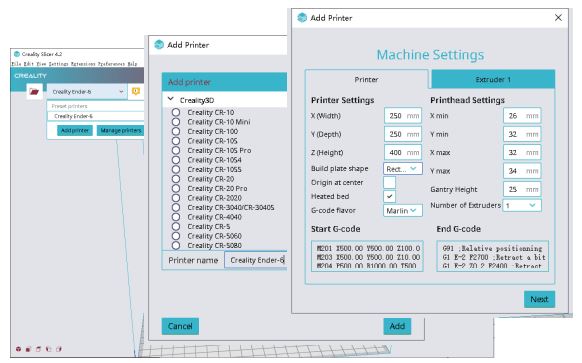582x363 pixels.
Task: Open the Settings menu in menu bar
Action: click(x=59, y=64)
